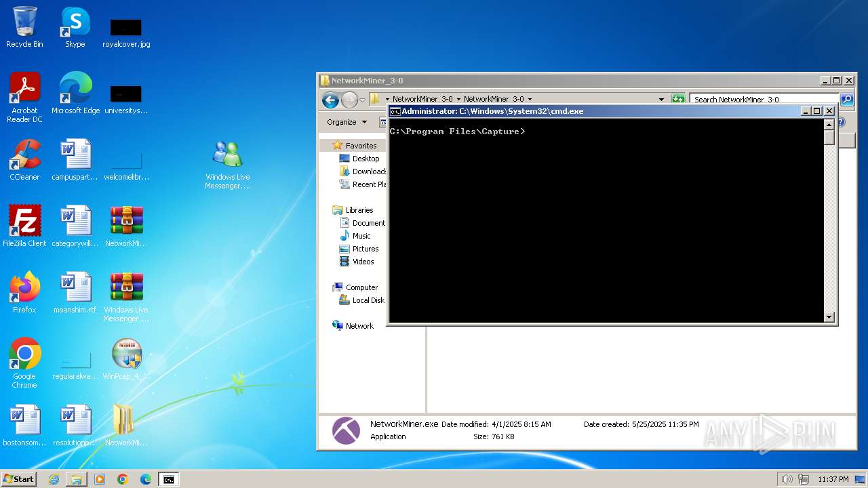
Task: Click the Date modified value in details pane
Action: tap(521, 424)
